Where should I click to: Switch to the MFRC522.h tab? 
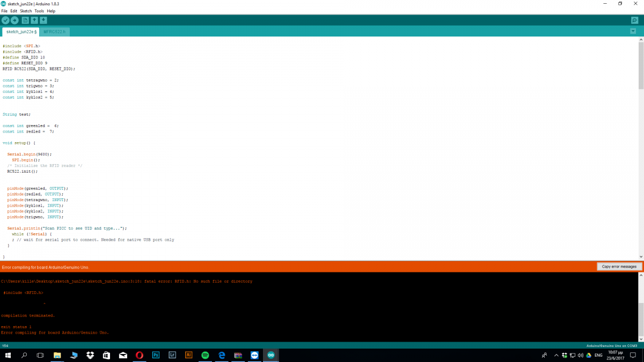pos(54,32)
